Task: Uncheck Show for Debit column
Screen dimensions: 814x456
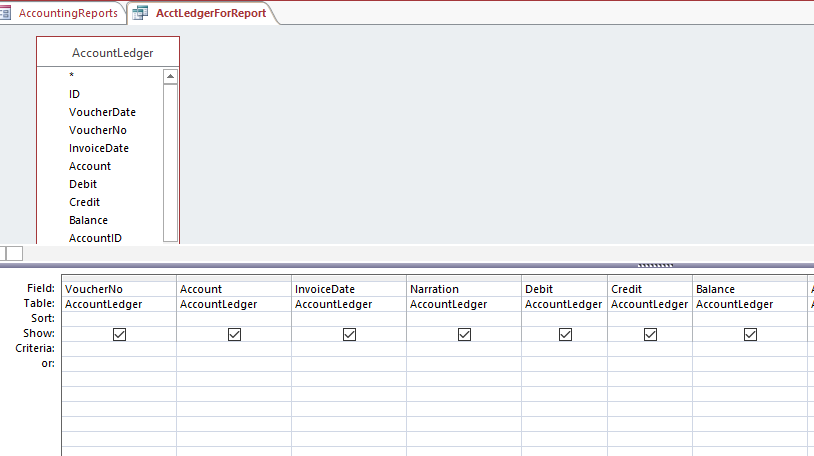Action: point(565,334)
